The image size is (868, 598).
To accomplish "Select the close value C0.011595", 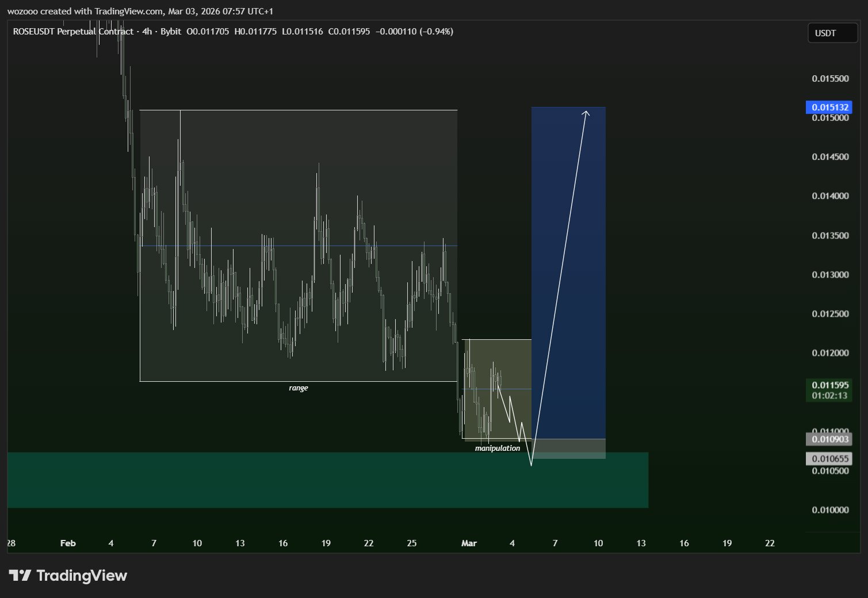I will point(349,32).
